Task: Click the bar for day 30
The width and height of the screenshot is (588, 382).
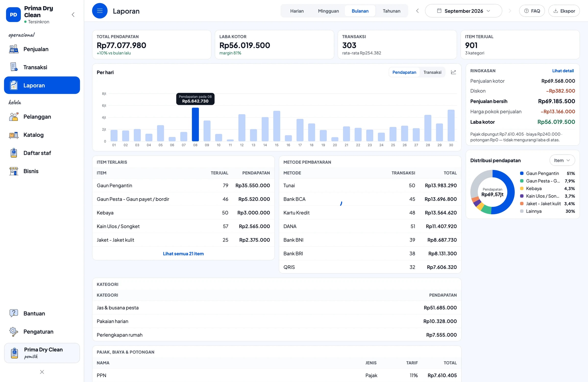Action: 451,125
